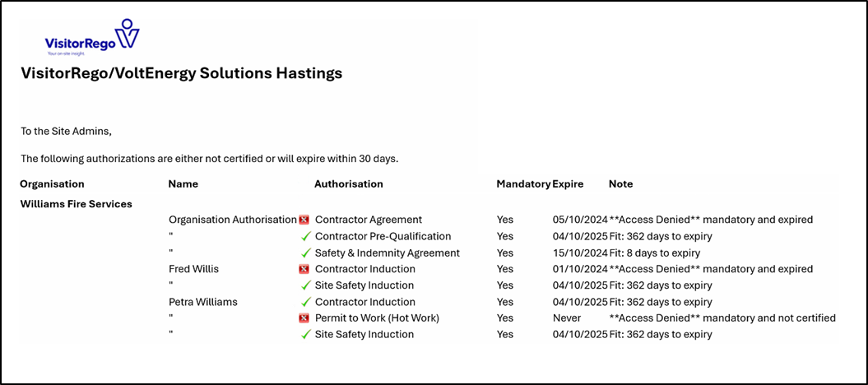Image resolution: width=868 pixels, height=385 pixels.
Task: Click the Never expiry value
Action: (567, 318)
